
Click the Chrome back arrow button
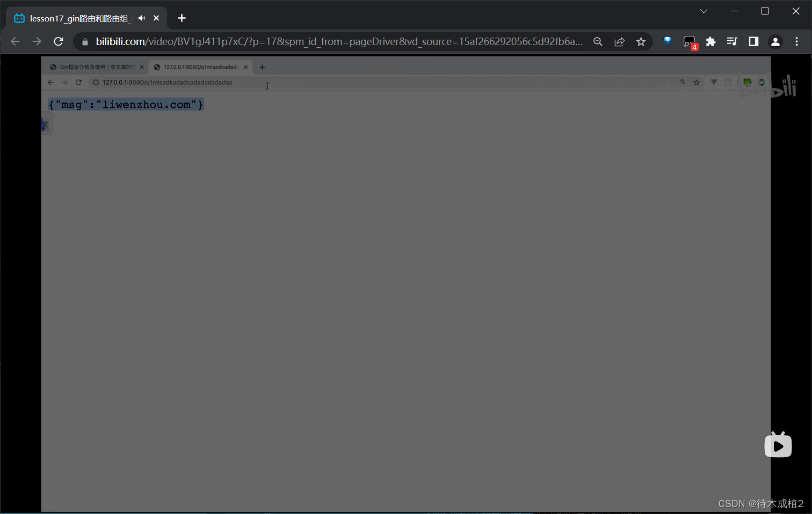click(x=15, y=42)
